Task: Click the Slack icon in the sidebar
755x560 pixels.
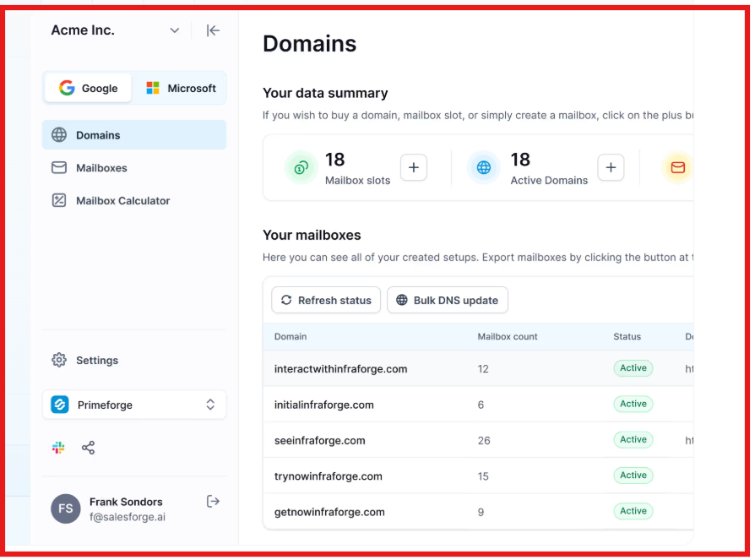Action: 58,448
